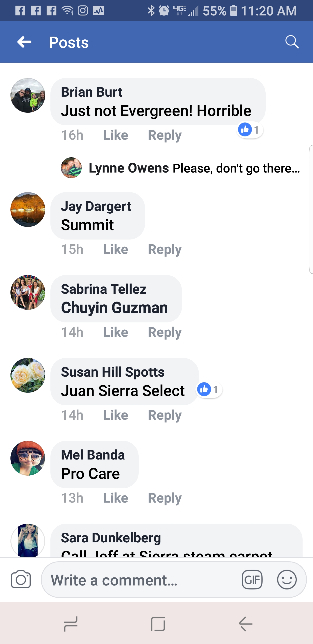
Task: Focus the Write a comment field
Action: point(140,580)
